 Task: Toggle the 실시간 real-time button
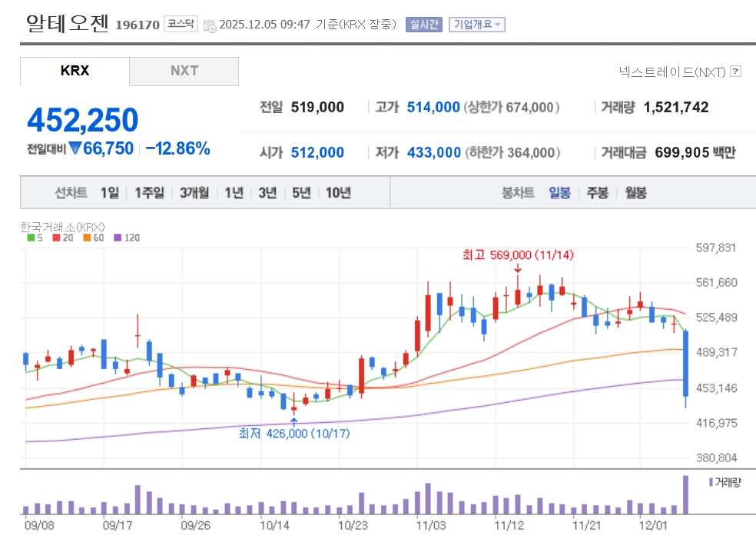click(423, 24)
